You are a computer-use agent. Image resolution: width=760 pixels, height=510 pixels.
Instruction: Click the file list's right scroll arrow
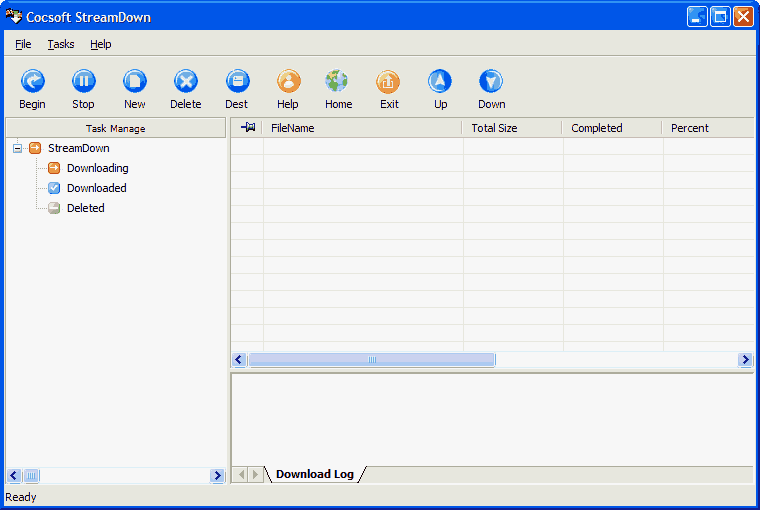click(x=745, y=360)
